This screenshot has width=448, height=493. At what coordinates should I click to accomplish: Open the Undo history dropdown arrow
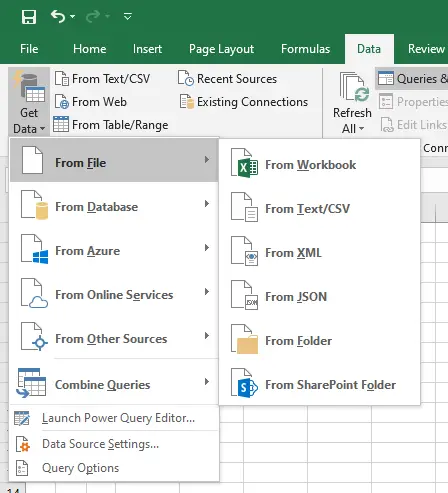coord(72,16)
